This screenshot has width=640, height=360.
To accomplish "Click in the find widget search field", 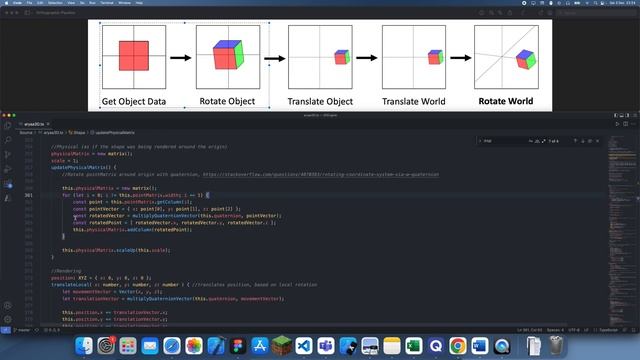I will [505, 141].
